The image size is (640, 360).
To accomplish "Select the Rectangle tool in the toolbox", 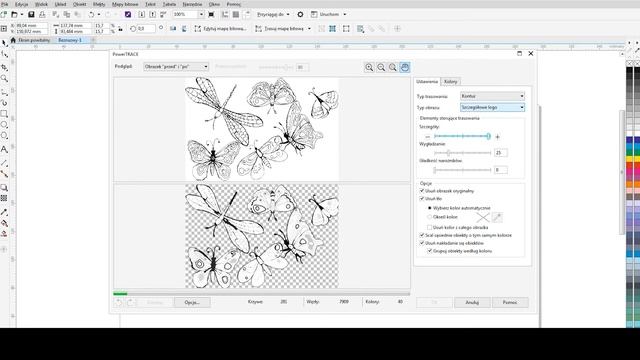I will tap(4, 114).
